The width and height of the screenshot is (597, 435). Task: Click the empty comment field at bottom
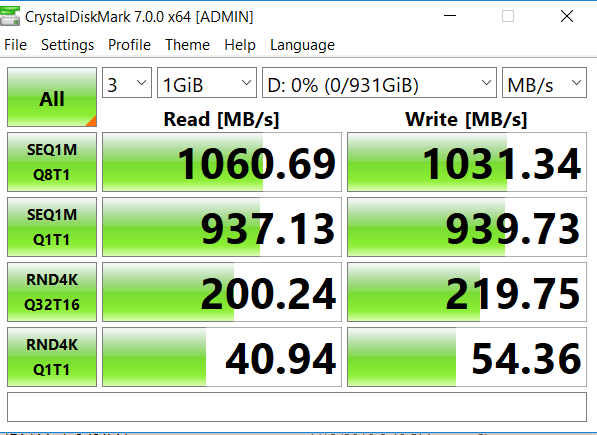click(297, 407)
